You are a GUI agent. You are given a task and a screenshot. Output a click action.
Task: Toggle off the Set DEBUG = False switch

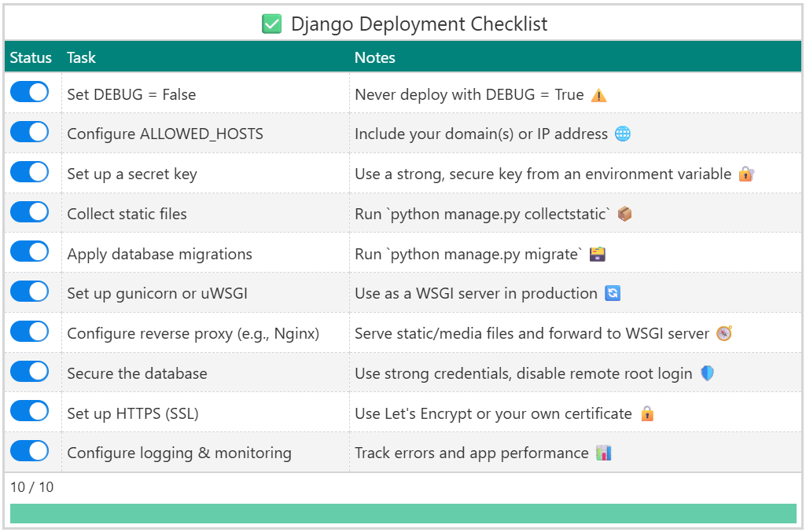(x=29, y=93)
